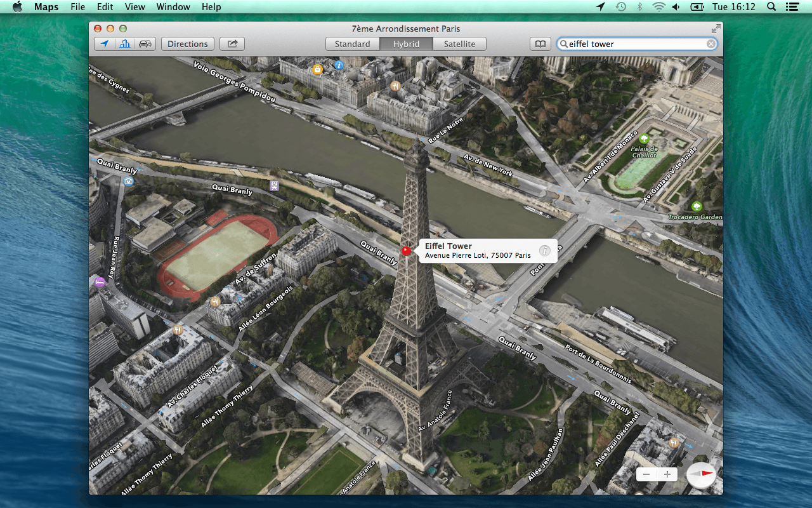Click the Av. de New York label
This screenshot has width=812, height=508.
tap(487, 164)
